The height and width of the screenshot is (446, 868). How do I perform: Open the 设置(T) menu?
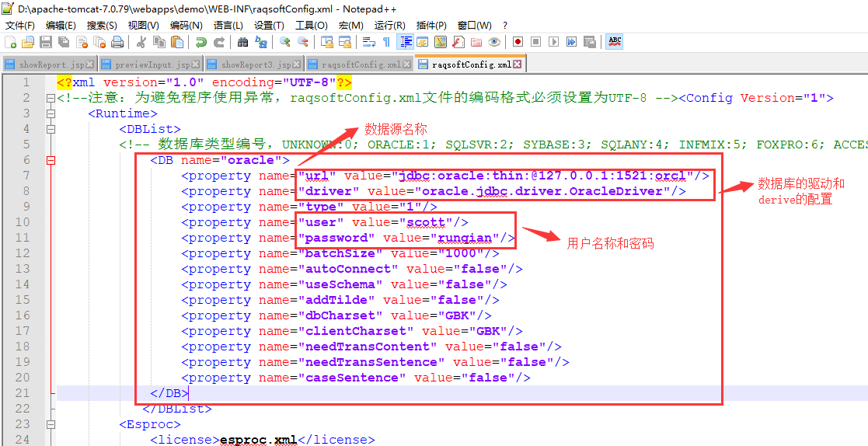pyautogui.click(x=269, y=26)
